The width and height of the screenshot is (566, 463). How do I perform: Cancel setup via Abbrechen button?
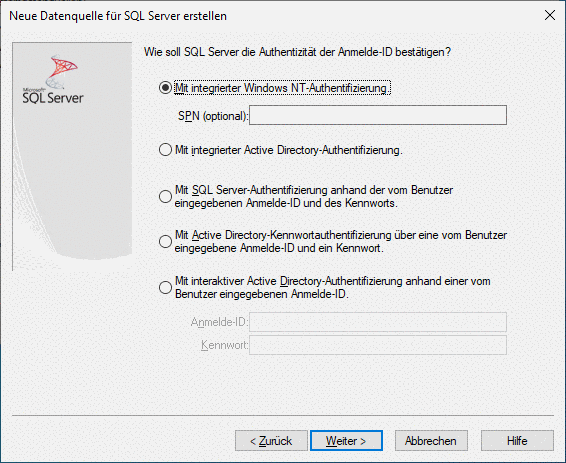point(431,441)
